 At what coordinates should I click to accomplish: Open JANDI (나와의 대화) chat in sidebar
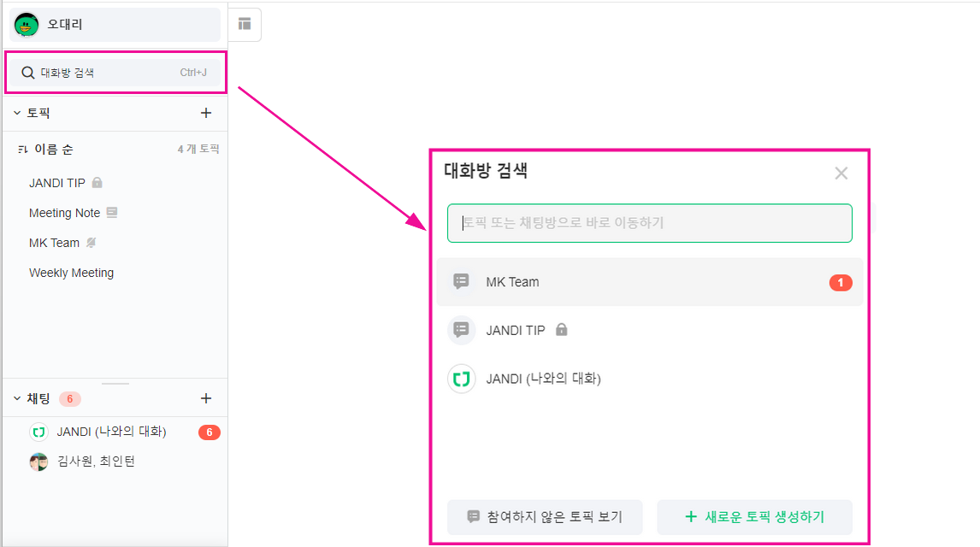coord(111,432)
